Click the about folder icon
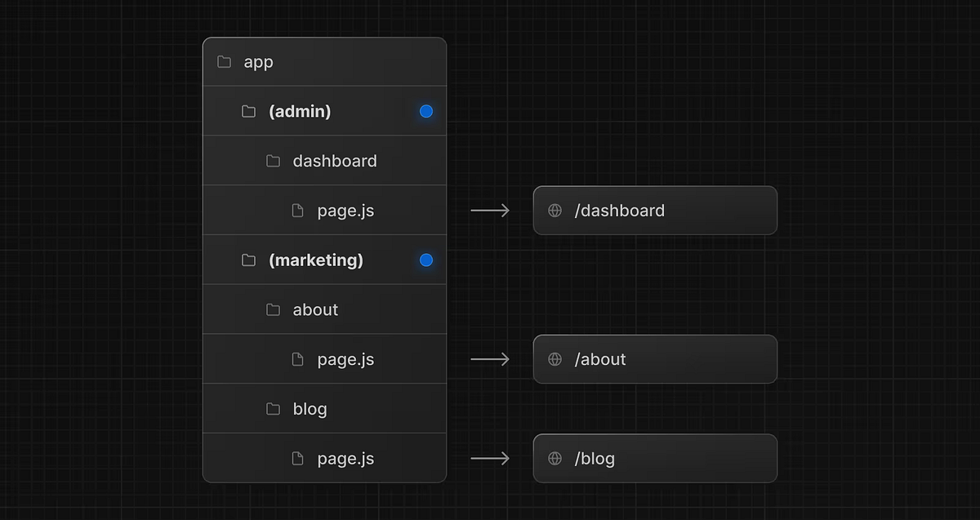Image resolution: width=980 pixels, height=520 pixels. tap(273, 309)
